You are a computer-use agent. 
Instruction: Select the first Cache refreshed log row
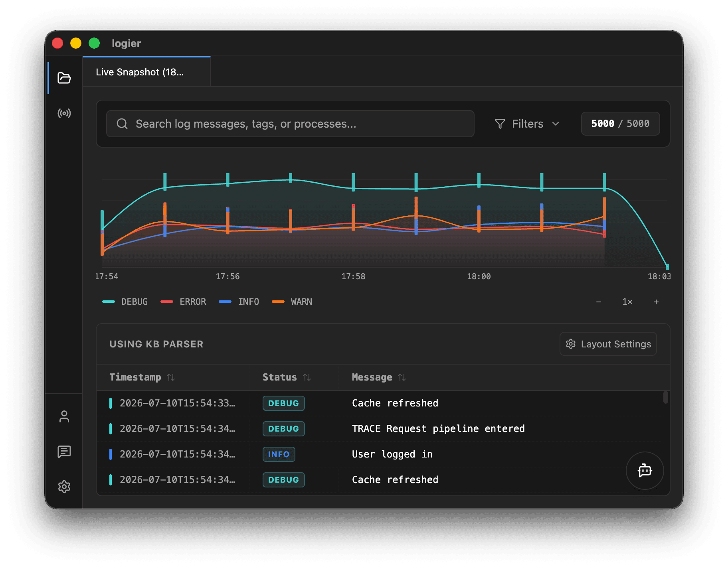[383, 403]
